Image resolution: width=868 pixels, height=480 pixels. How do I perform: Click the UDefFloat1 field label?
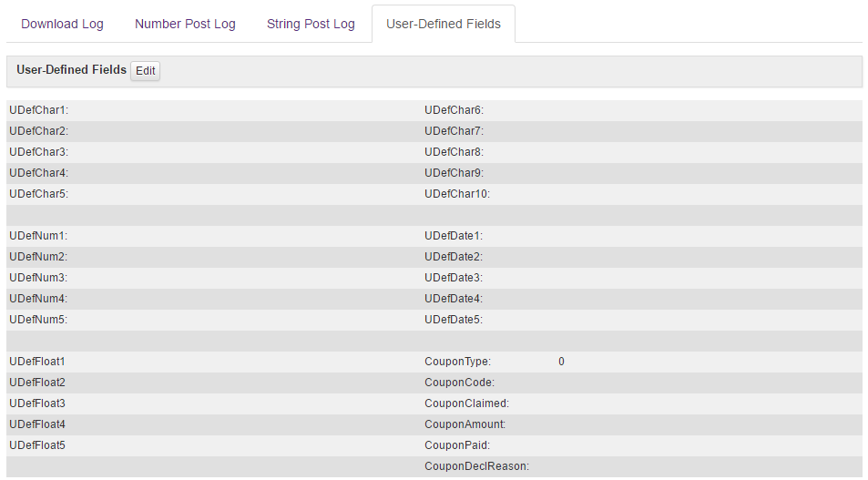(x=37, y=362)
